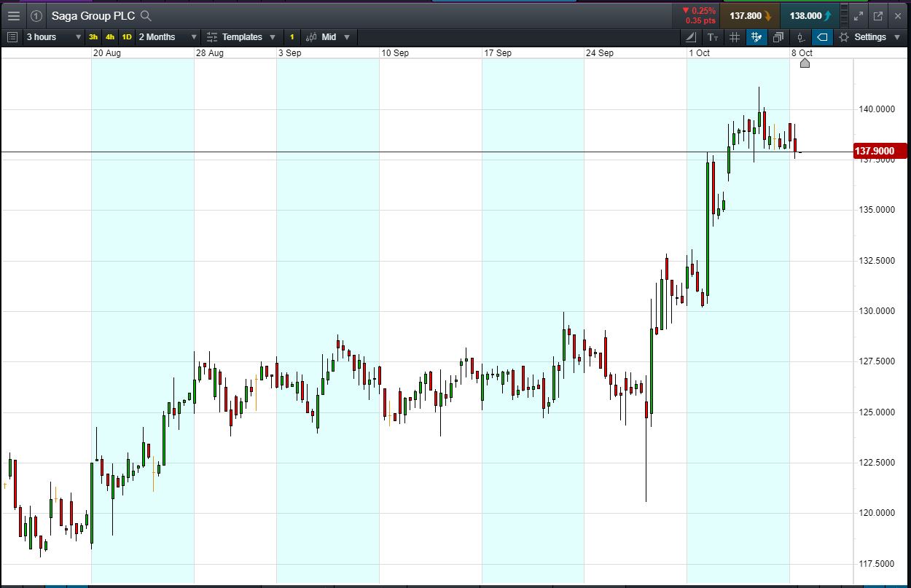Click the buy price 138.000 button
Image resolution: width=911 pixels, height=588 pixels.
coord(810,15)
